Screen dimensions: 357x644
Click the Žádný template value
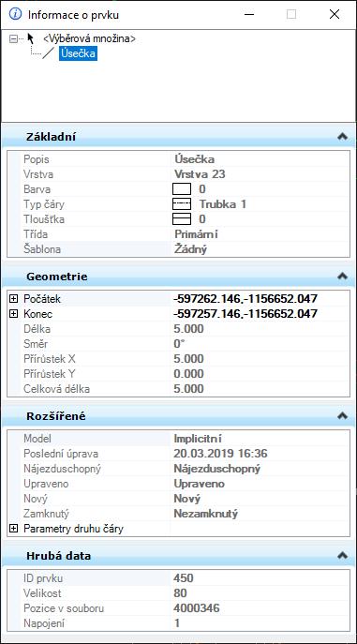[191, 249]
